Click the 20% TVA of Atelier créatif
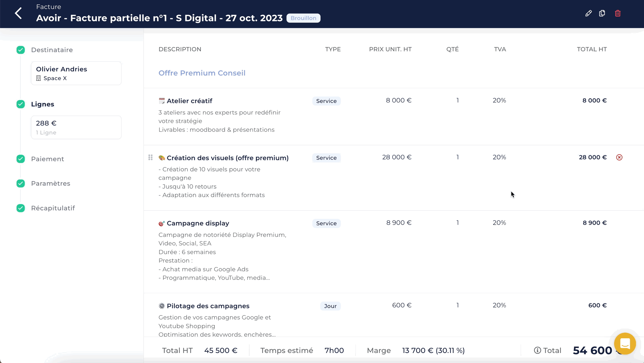644x363 pixels. click(x=499, y=100)
